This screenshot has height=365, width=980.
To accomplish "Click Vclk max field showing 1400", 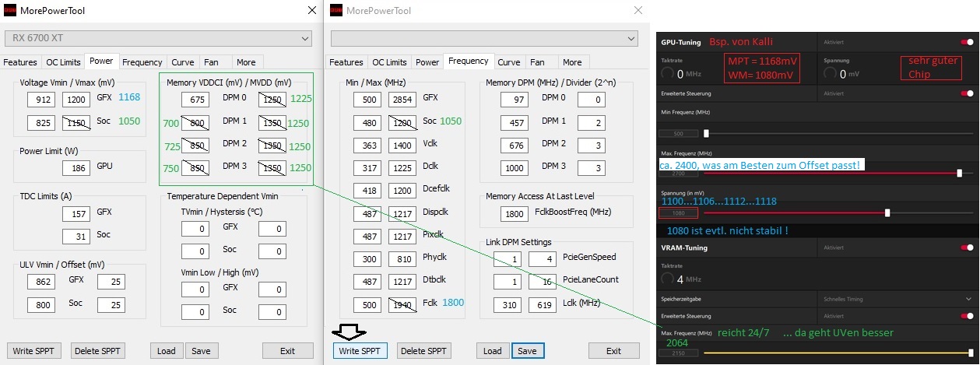I will (402, 145).
